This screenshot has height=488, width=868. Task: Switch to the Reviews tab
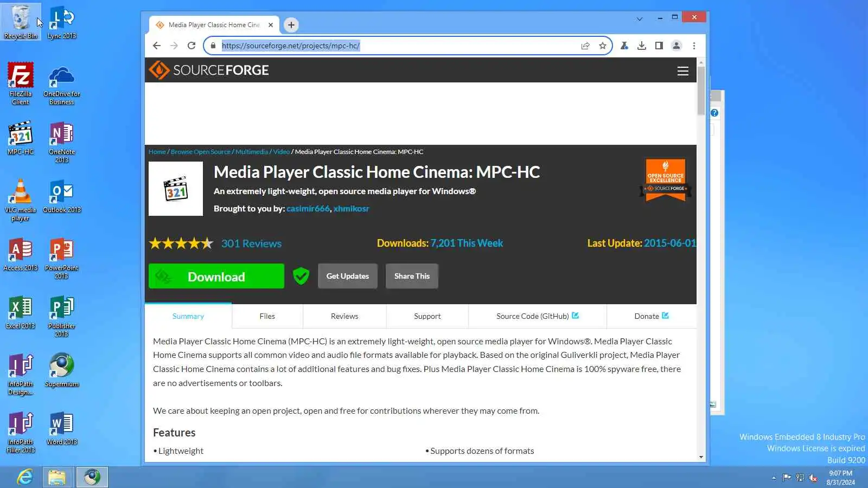[x=344, y=316]
